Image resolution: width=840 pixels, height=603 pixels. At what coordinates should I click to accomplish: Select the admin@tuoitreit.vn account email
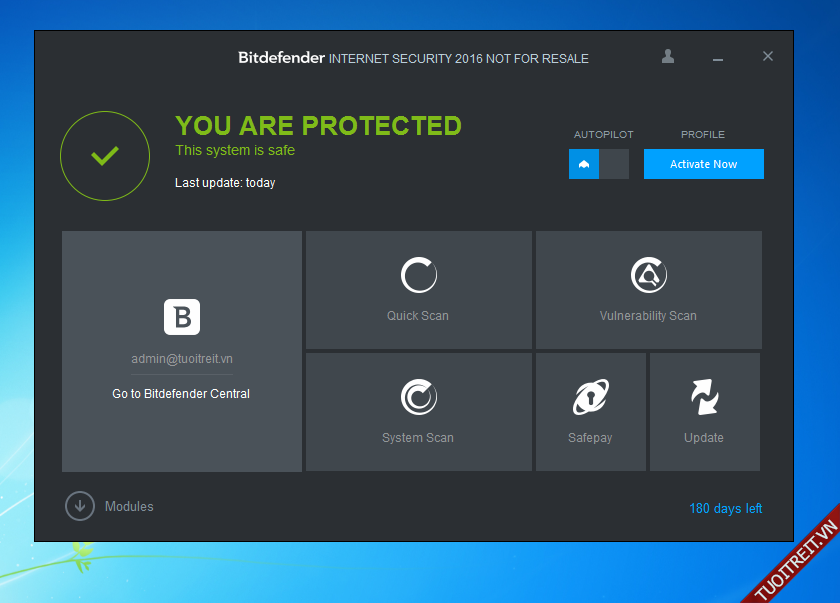[182, 359]
